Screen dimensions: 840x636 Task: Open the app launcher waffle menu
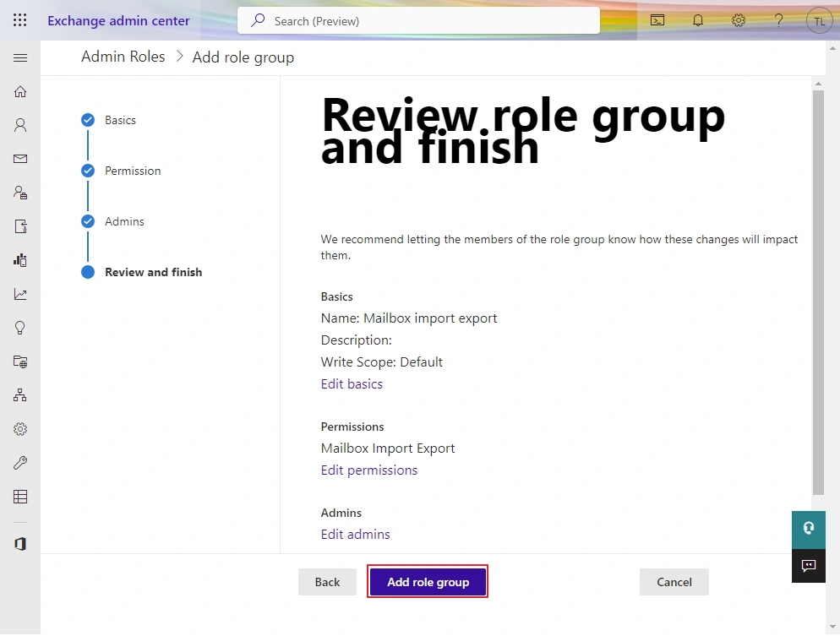point(19,20)
